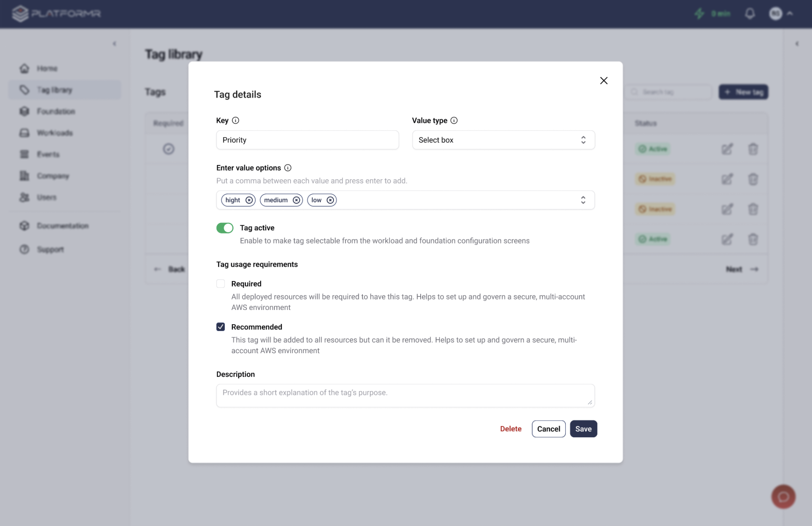Open the Documentation page

pos(63,226)
